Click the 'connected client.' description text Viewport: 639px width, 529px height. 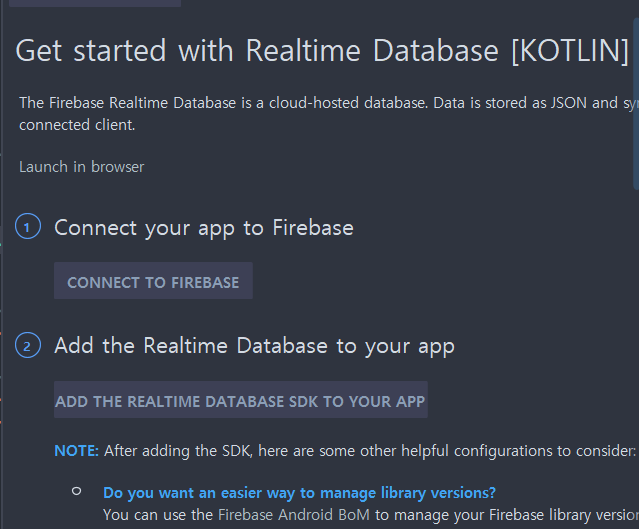click(77, 125)
